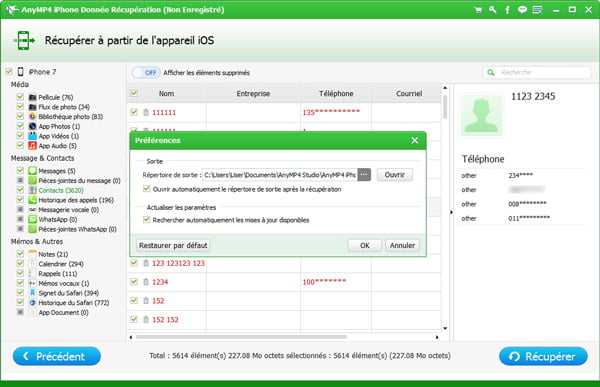Uncheck the Messages (5) checkbox
The width and height of the screenshot is (600, 387).
pyautogui.click(x=20, y=170)
